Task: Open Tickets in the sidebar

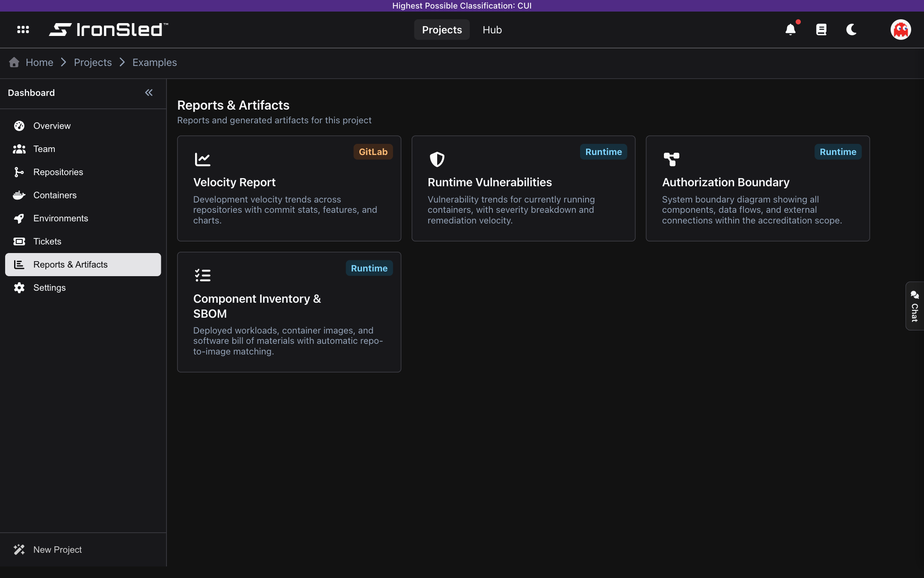Action: click(83, 241)
